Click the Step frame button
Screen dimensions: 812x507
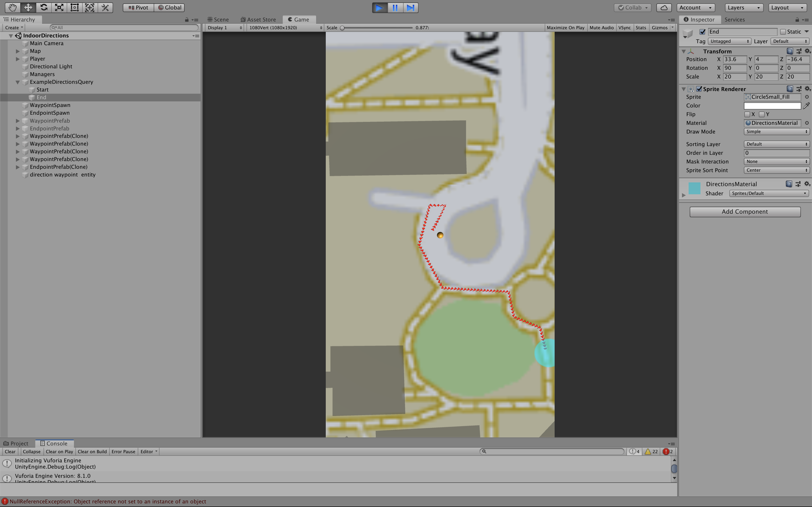410,7
